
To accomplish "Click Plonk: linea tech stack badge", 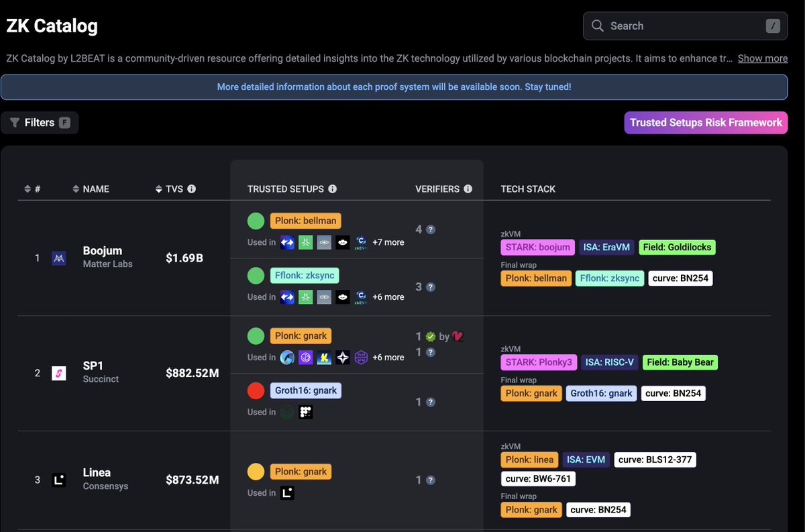I will (530, 460).
